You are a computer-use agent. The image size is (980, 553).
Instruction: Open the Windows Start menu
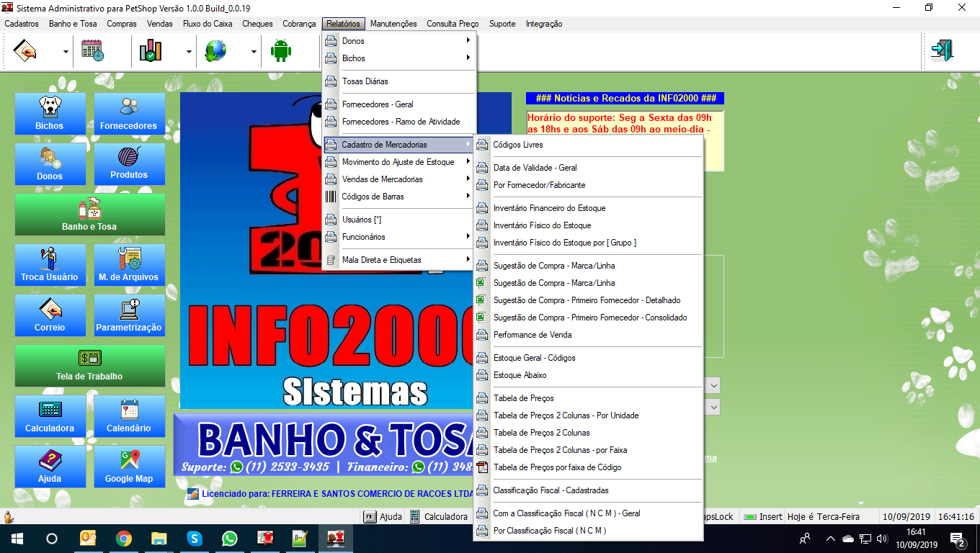pyautogui.click(x=16, y=539)
